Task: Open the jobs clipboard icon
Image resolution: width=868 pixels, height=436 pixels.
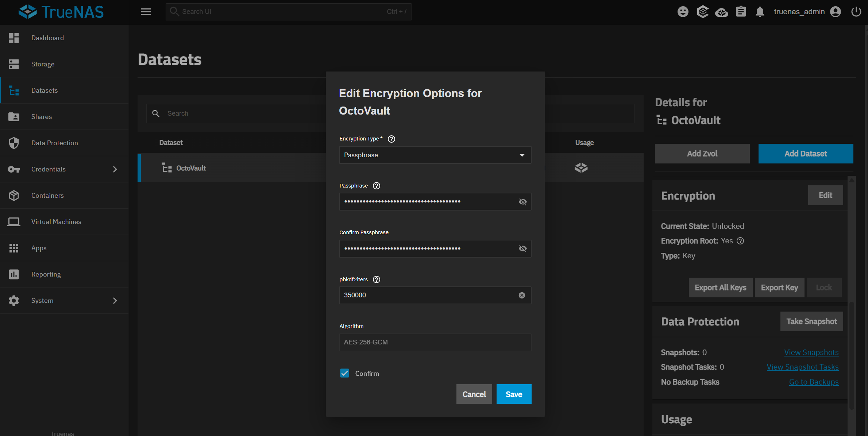Action: tap(741, 12)
